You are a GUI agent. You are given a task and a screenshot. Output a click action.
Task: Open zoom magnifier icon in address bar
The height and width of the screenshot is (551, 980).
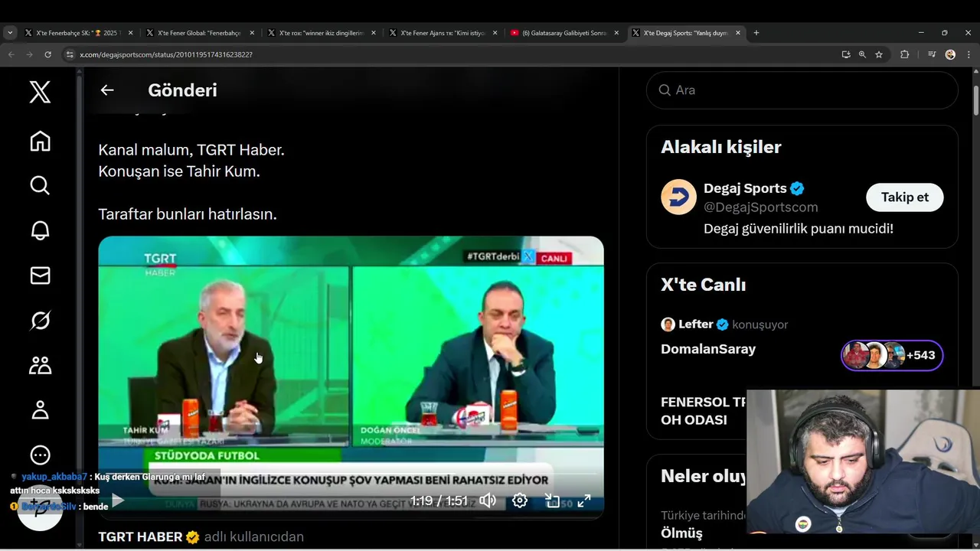[x=862, y=54]
